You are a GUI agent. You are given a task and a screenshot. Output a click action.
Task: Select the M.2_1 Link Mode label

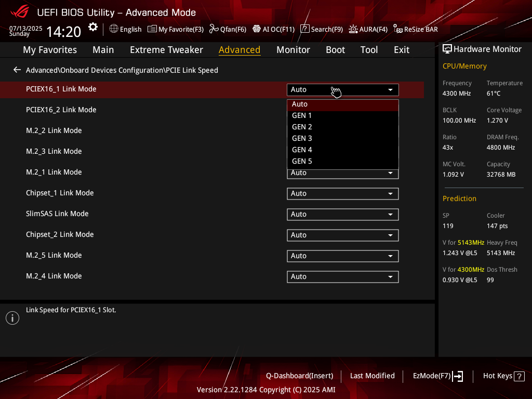coord(54,172)
